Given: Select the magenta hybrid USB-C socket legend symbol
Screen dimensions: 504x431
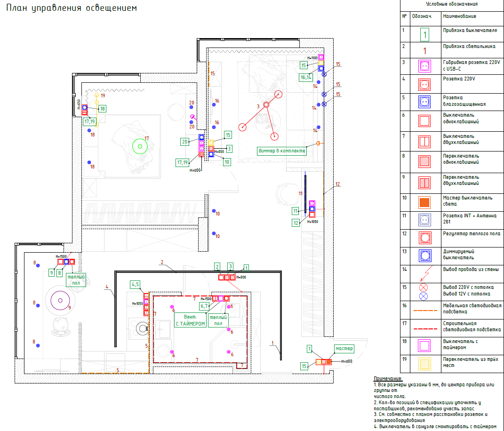Looking at the screenshot, I should pyautogui.click(x=424, y=66).
